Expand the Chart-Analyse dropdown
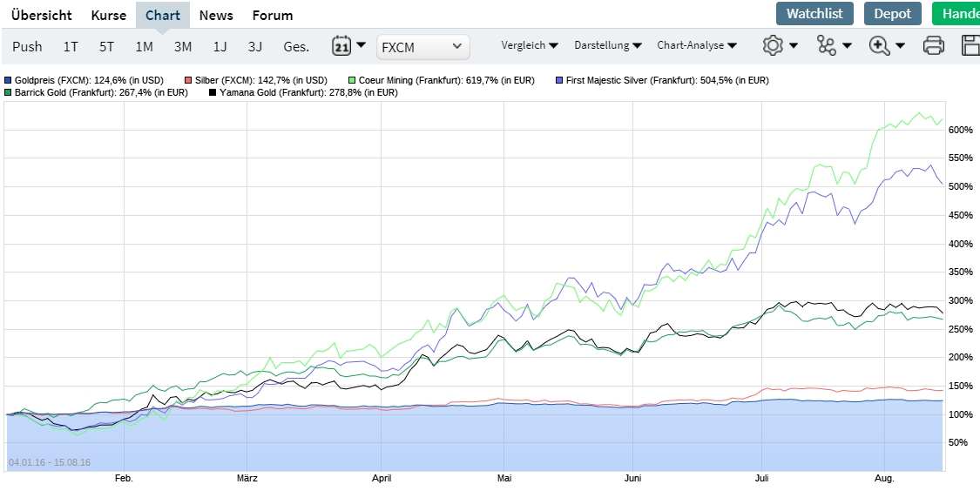The height and width of the screenshot is (491, 980). pyautogui.click(x=697, y=46)
